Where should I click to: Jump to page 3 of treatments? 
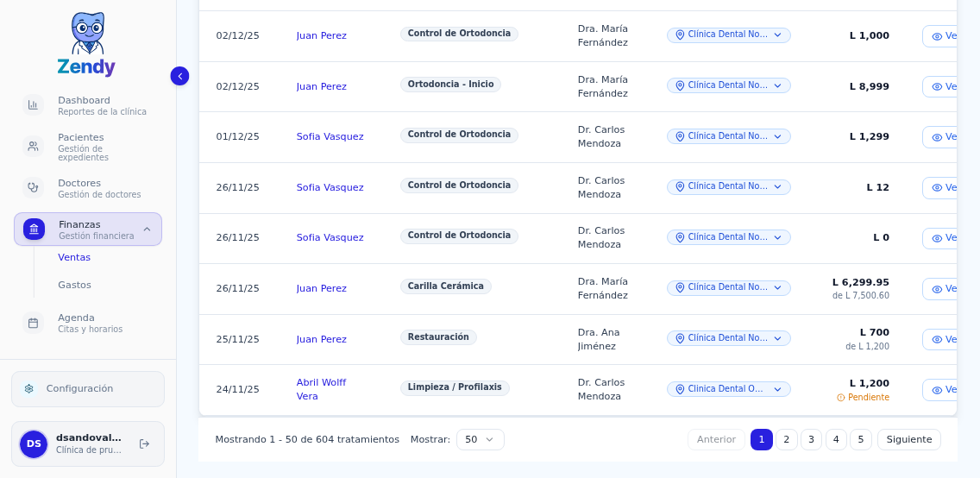[811, 440]
